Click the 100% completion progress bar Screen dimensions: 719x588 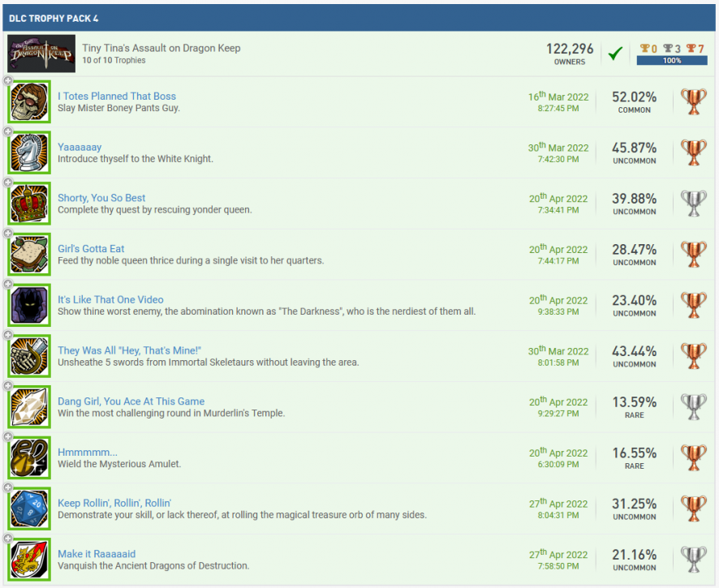click(x=672, y=61)
